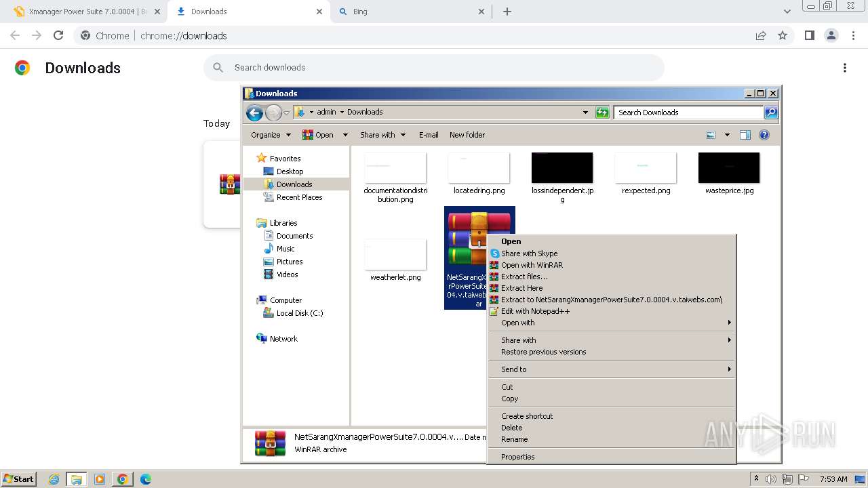Choose Rename in the context menu
Viewport: 868px width, 488px height.
pyautogui.click(x=612, y=439)
